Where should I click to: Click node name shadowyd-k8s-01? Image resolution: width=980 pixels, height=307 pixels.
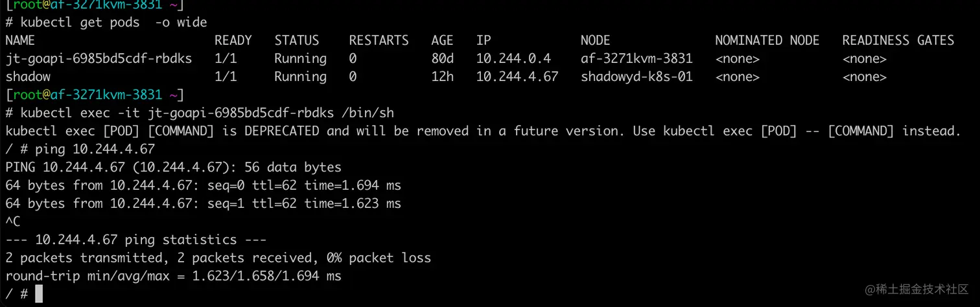coord(636,76)
